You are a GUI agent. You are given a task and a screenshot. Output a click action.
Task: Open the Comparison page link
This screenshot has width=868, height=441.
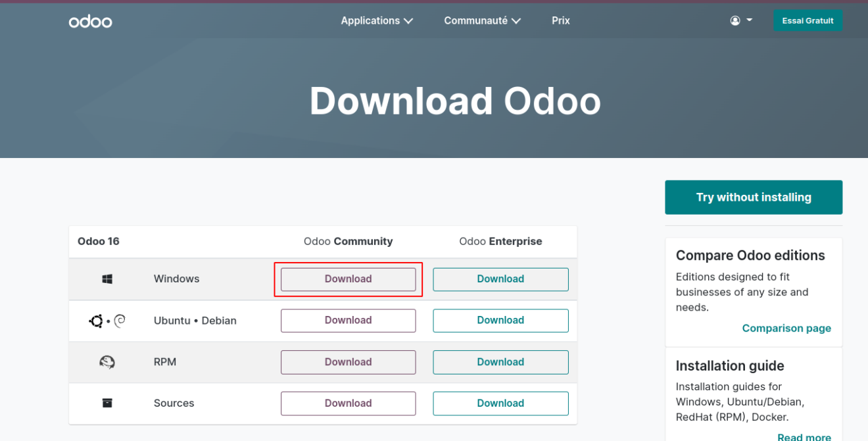[x=786, y=328]
